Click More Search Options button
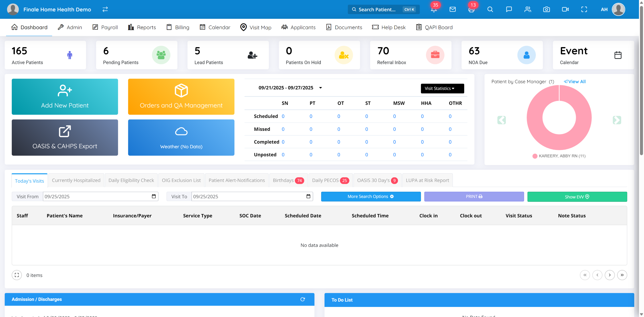The height and width of the screenshot is (317, 644). coord(371,196)
